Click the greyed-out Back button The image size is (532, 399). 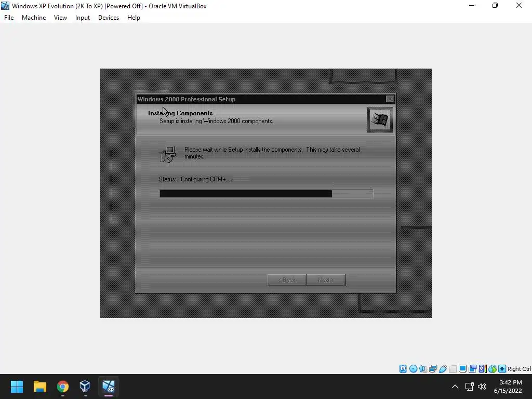click(x=287, y=280)
